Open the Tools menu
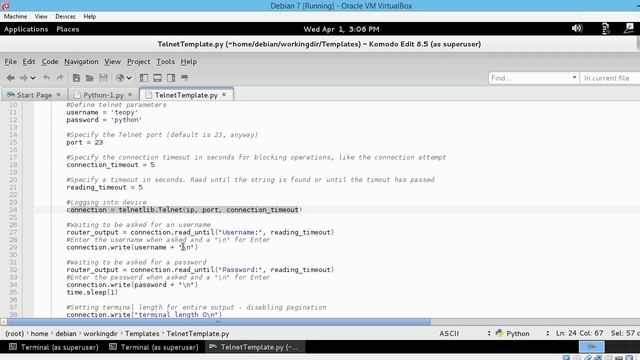The width and height of the screenshot is (640, 360). pyautogui.click(x=165, y=62)
